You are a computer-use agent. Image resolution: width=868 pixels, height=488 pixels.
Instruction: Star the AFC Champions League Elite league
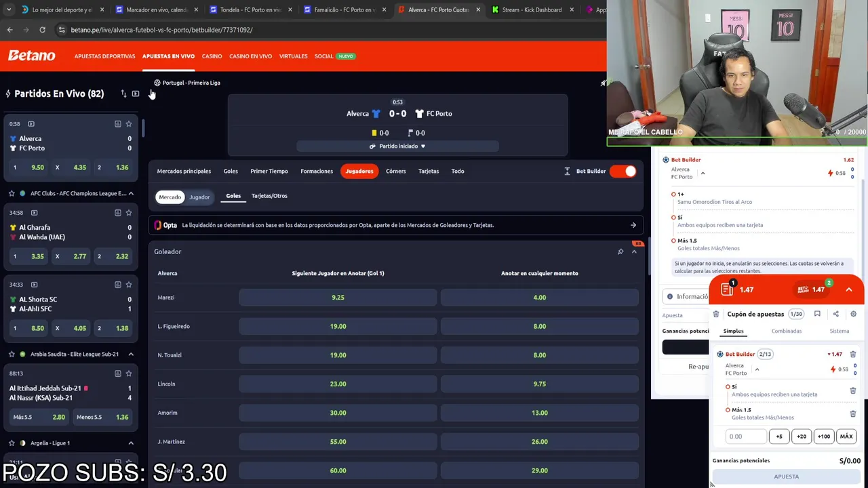tap(12, 193)
